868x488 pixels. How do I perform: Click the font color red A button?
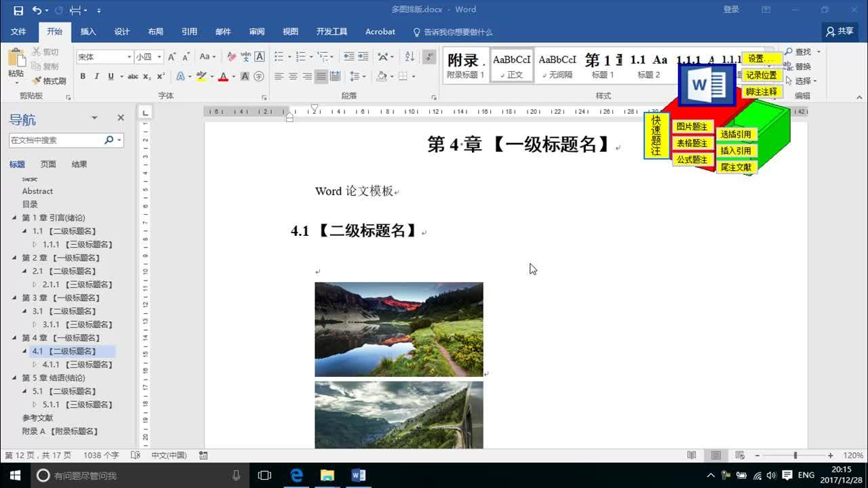222,77
